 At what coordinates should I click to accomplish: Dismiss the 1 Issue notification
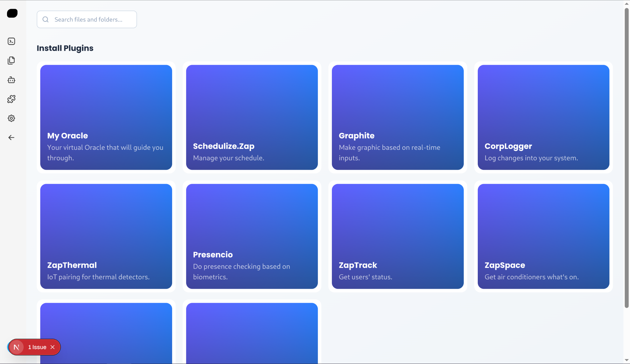tap(52, 347)
